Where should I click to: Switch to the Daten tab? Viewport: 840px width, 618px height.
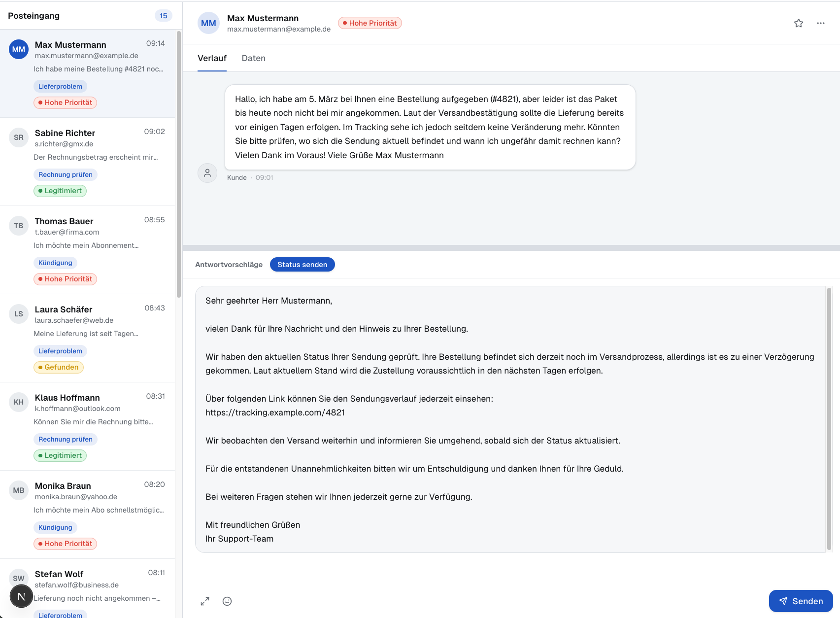[x=253, y=58]
